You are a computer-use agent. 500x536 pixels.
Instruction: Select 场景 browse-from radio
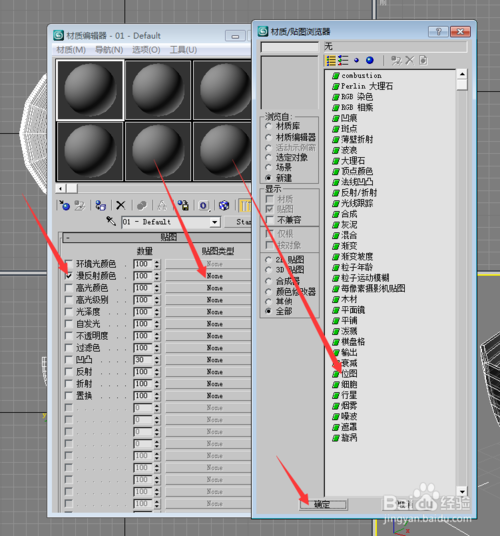269,167
